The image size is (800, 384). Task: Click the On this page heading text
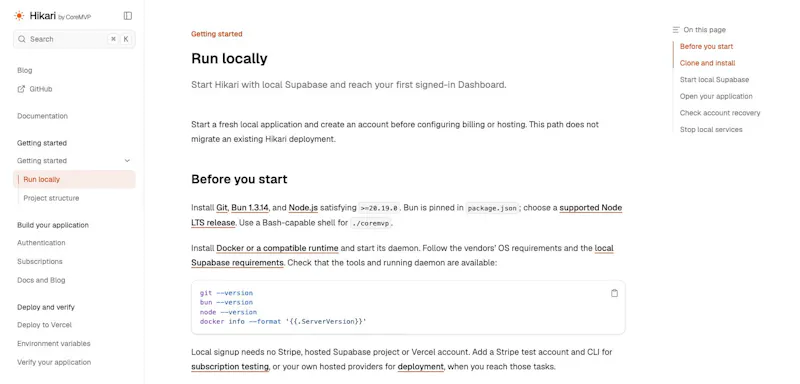tap(705, 30)
